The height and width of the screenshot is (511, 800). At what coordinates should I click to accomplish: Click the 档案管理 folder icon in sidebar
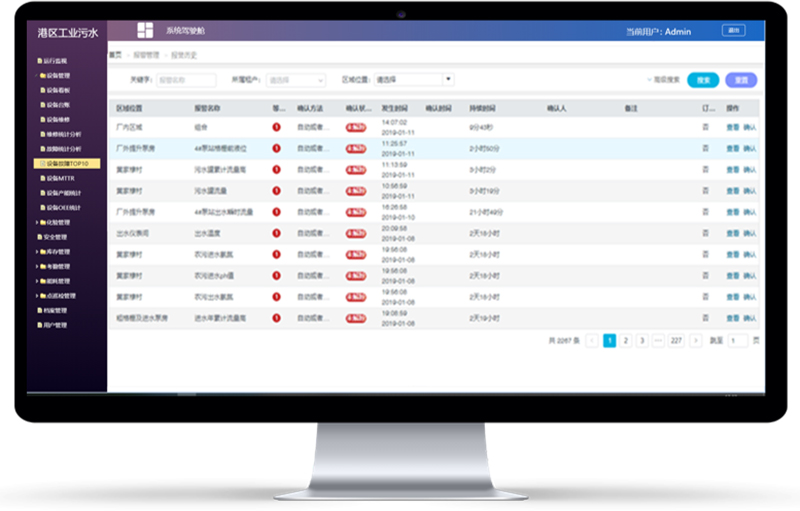pyautogui.click(x=42, y=310)
